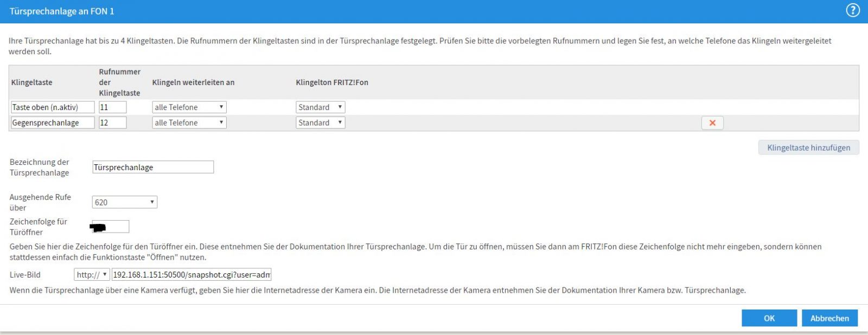Image resolution: width=868 pixels, height=335 pixels.
Task: Click the Klingeln weiterleiten an column header
Action: click(193, 82)
